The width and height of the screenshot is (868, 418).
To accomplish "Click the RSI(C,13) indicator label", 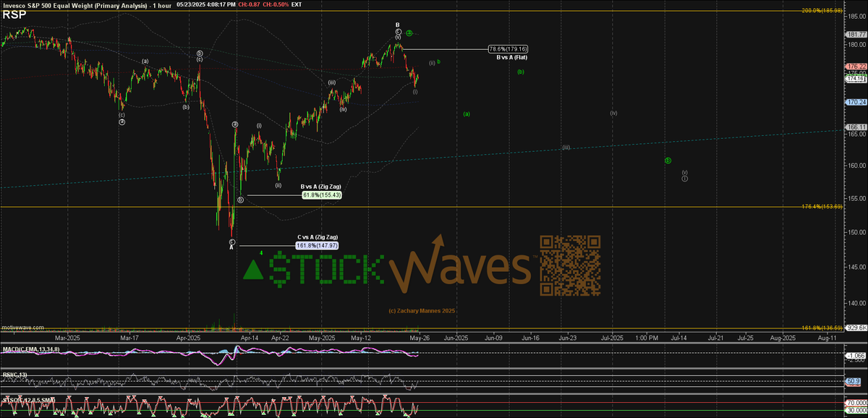I will coord(14,374).
